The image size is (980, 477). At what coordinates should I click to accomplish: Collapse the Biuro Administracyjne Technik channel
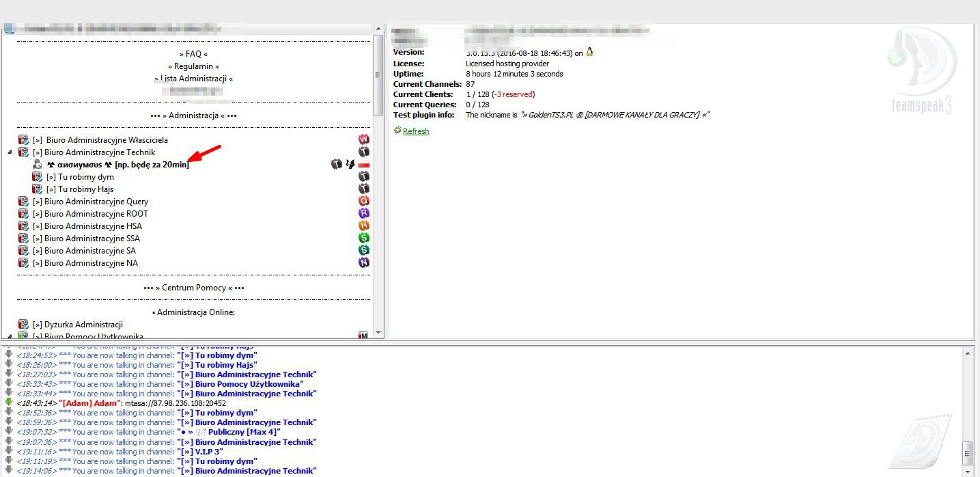(x=10, y=152)
